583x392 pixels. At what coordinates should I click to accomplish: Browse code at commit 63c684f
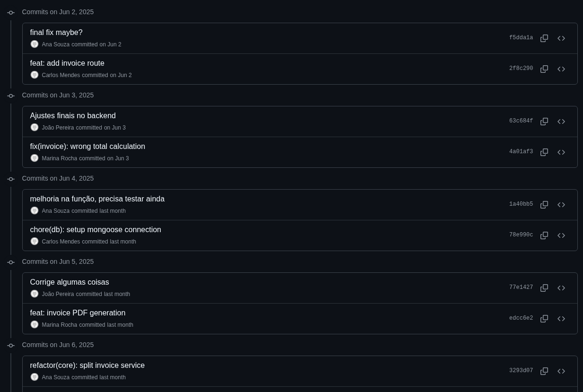(561, 122)
